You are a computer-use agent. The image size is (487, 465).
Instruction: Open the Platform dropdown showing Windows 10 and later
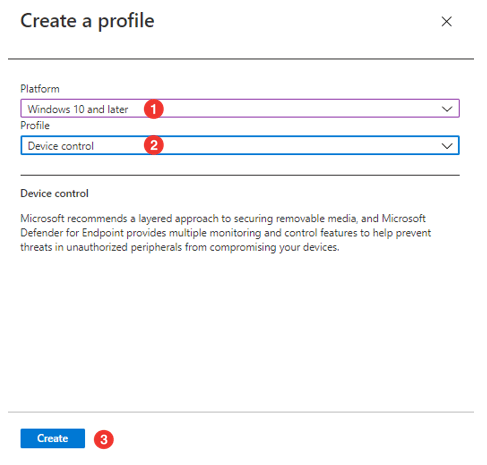[240, 108]
